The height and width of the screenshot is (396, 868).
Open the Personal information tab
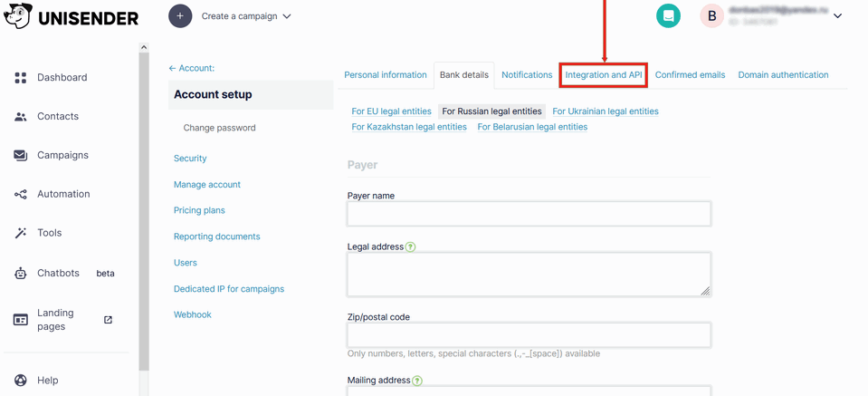coord(385,75)
